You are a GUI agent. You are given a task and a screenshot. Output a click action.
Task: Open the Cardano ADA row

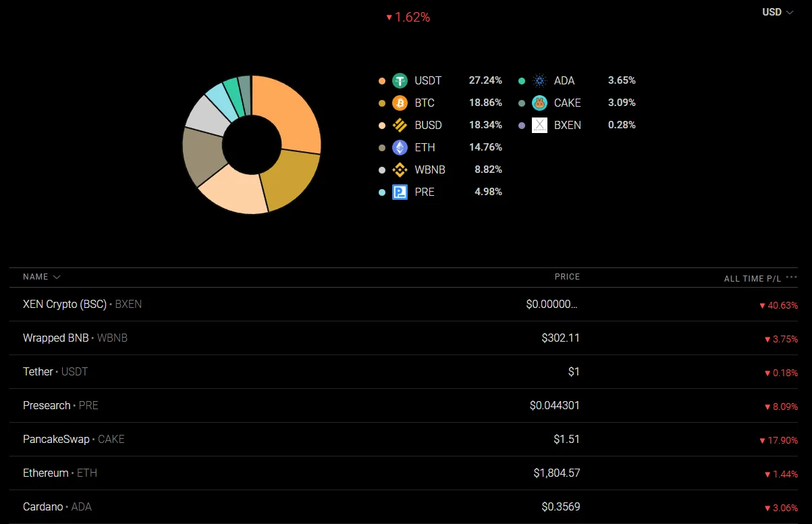pyautogui.click(x=404, y=507)
